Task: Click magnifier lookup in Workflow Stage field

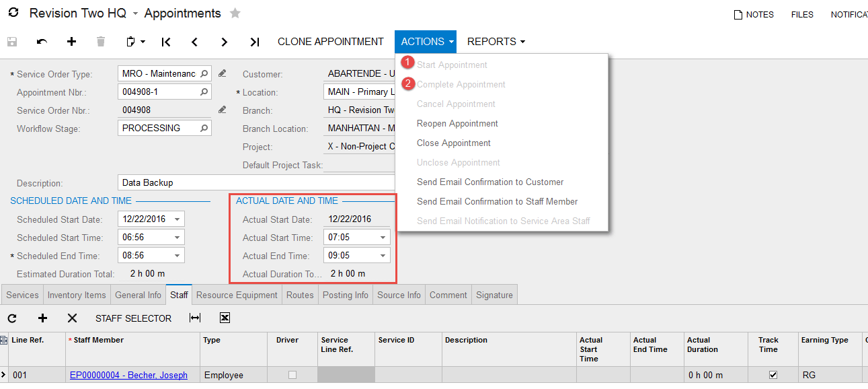Action: click(x=204, y=128)
